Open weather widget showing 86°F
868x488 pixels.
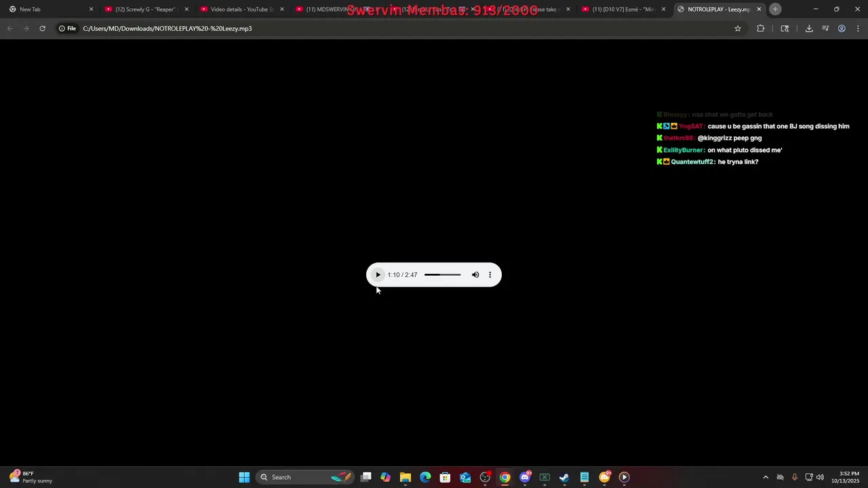(32, 477)
